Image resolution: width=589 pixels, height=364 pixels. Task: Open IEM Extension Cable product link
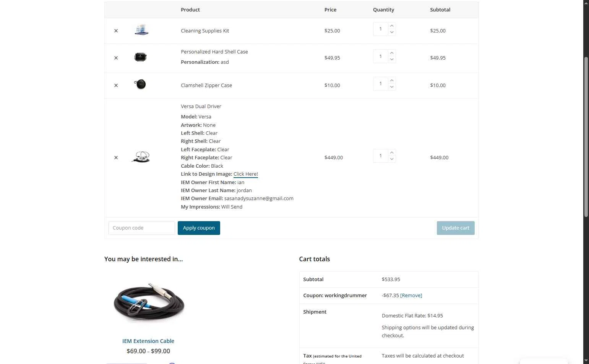click(148, 341)
